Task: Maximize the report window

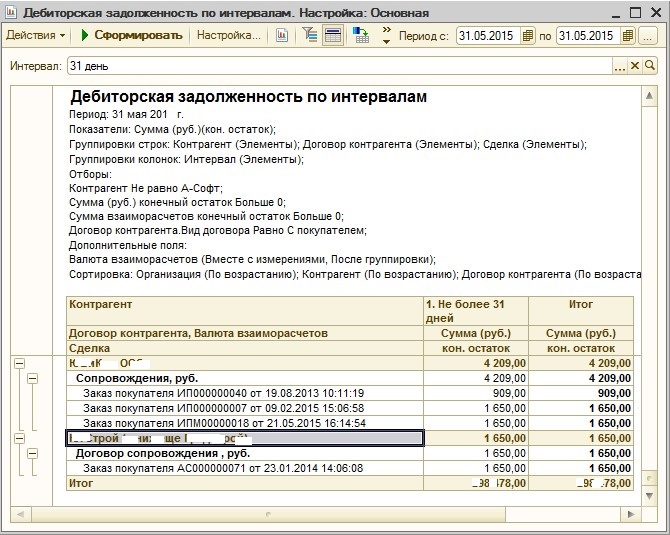Action: coord(635,13)
